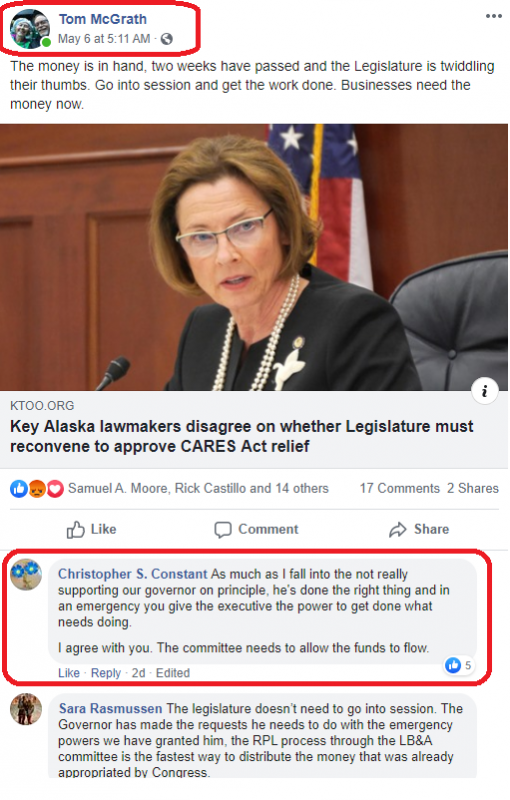View the 17 Comments list
This screenshot has height=800, width=510.
tap(399, 488)
